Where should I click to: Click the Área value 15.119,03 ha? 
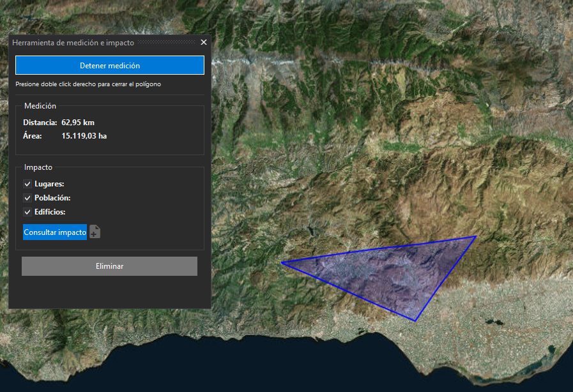coord(84,136)
